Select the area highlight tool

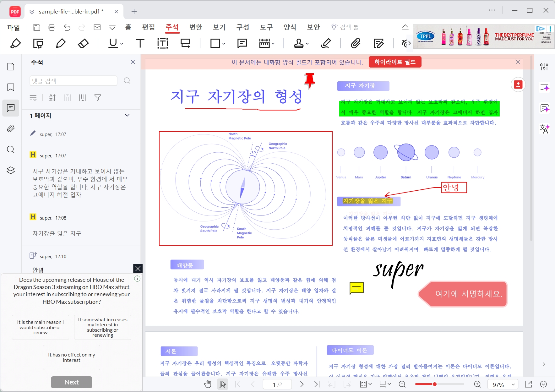[38, 43]
